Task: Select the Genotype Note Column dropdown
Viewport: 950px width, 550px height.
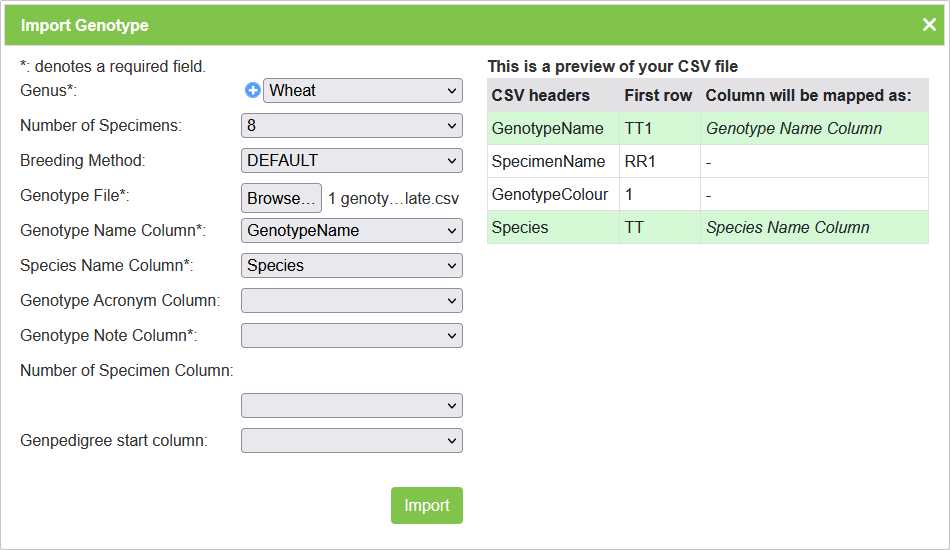Action: coord(351,336)
